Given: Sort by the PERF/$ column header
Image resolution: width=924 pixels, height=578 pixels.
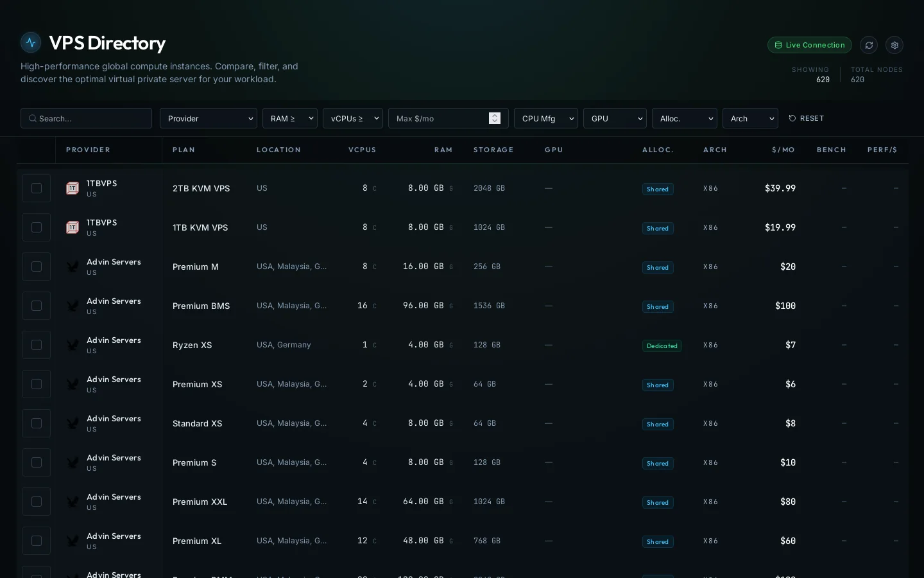Looking at the screenshot, I should pos(882,150).
